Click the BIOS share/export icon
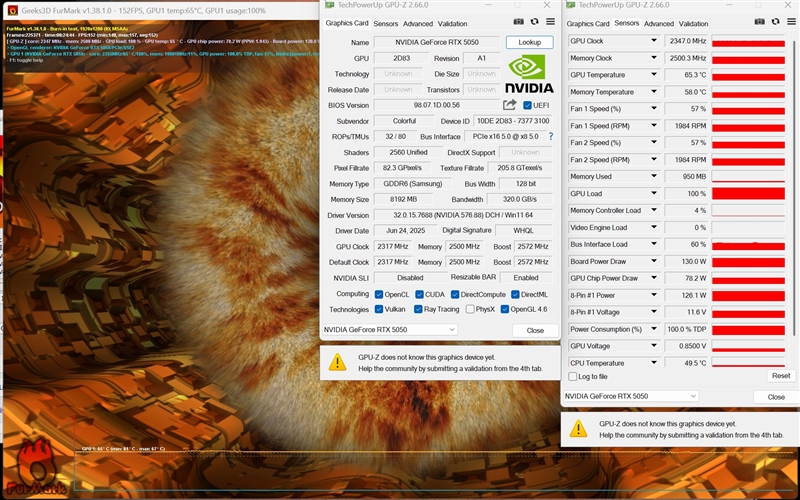 point(509,105)
